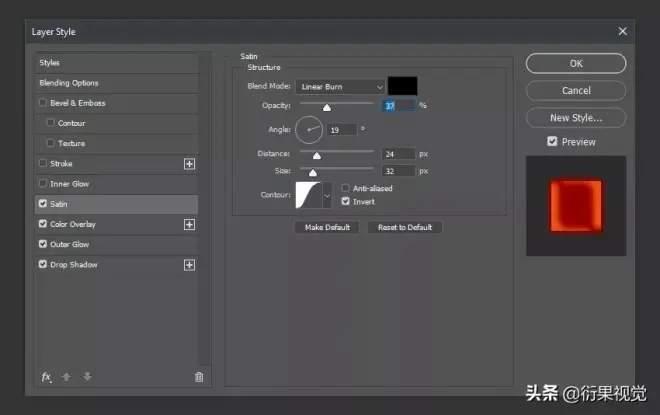
Task: Click the Size slider handle
Action: tap(313, 173)
